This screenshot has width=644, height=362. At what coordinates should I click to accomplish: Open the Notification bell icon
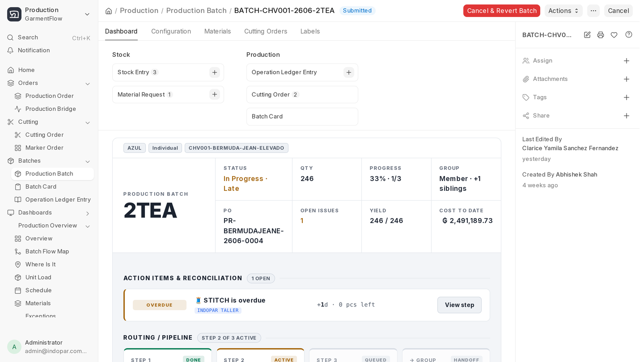coord(10,51)
